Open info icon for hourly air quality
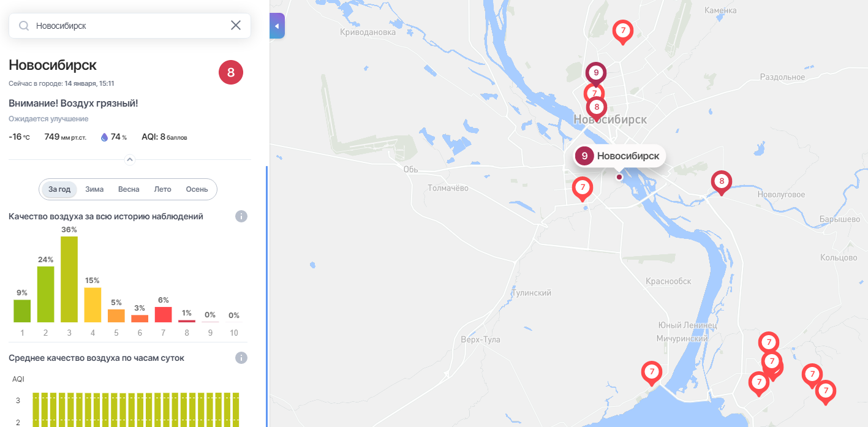This screenshot has height=427, width=868. (x=241, y=358)
